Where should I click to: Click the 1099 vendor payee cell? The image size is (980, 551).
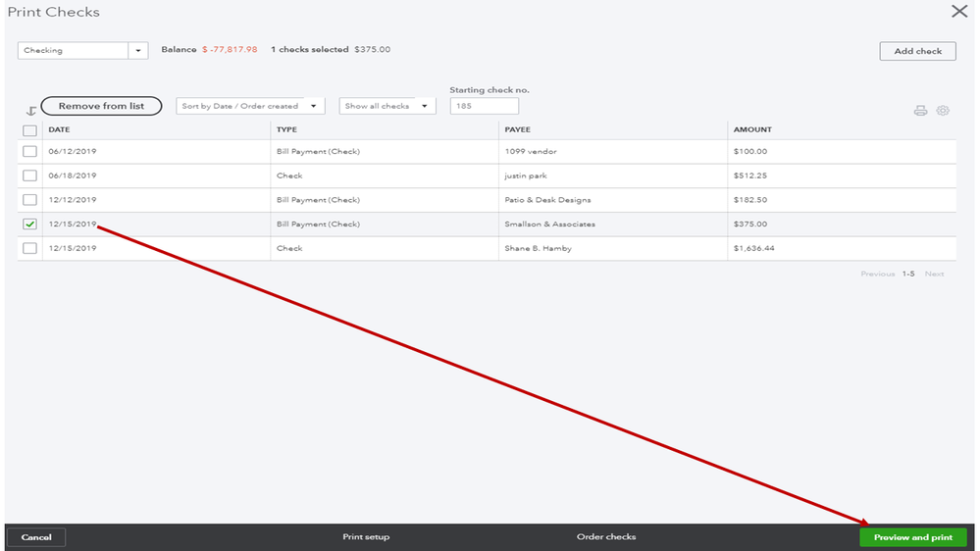[x=531, y=151]
